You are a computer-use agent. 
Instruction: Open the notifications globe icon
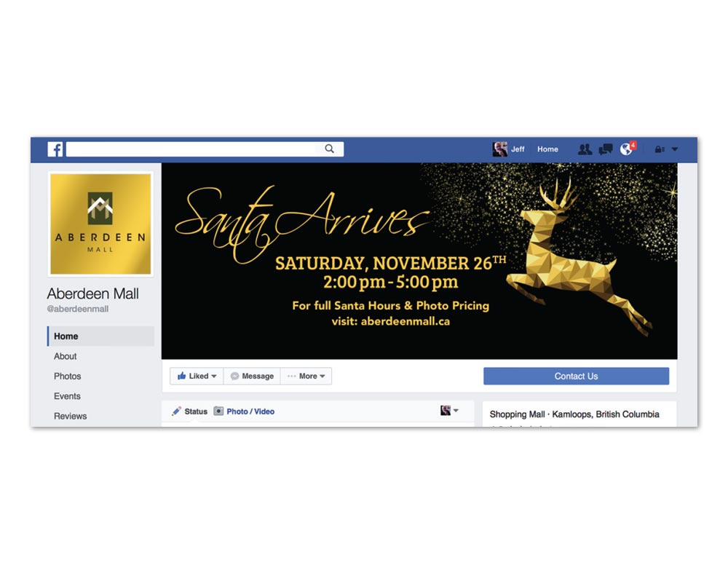(626, 149)
